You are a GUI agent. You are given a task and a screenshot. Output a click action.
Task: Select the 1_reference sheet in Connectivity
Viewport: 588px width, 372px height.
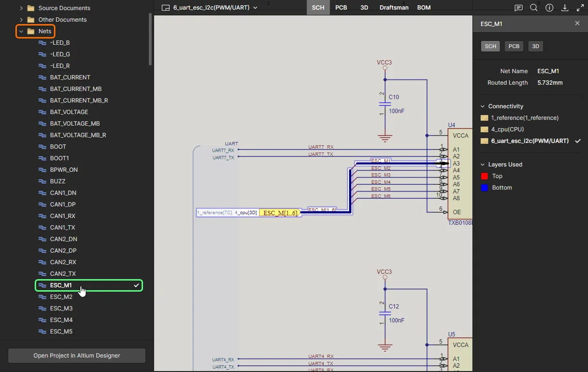(x=524, y=118)
